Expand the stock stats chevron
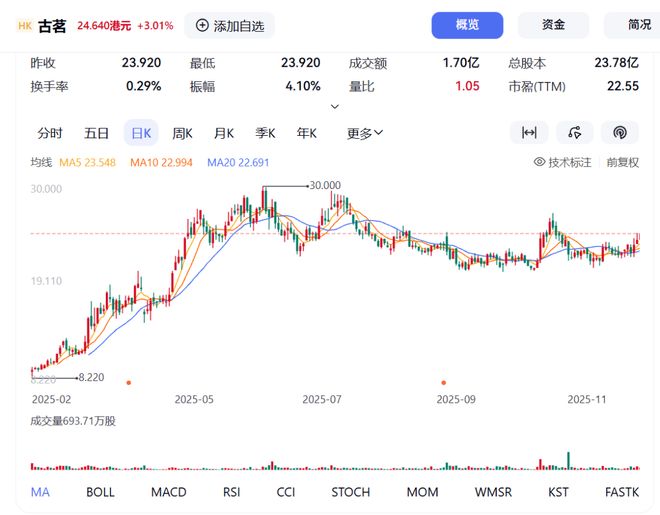 335,106
